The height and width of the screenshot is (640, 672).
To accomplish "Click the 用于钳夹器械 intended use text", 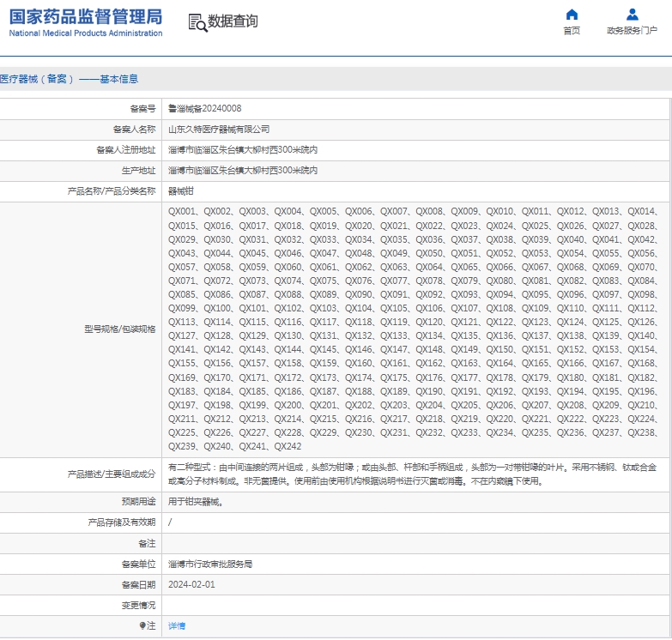I will point(196,502).
